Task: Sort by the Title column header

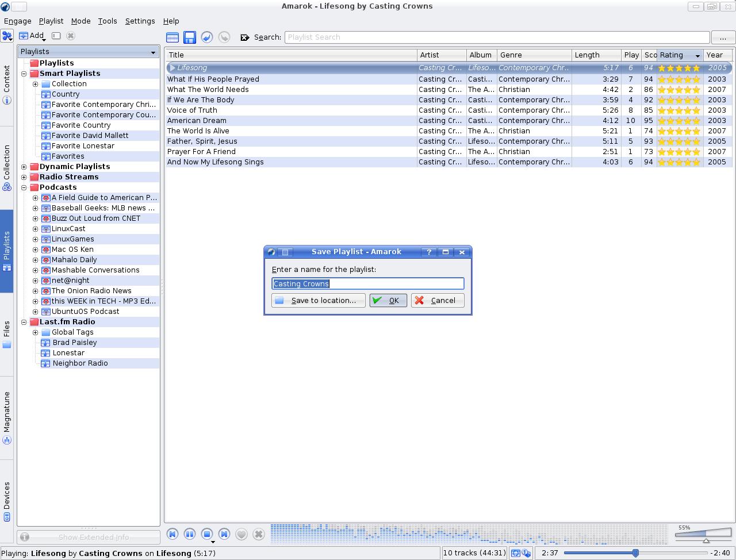Action: pos(291,55)
